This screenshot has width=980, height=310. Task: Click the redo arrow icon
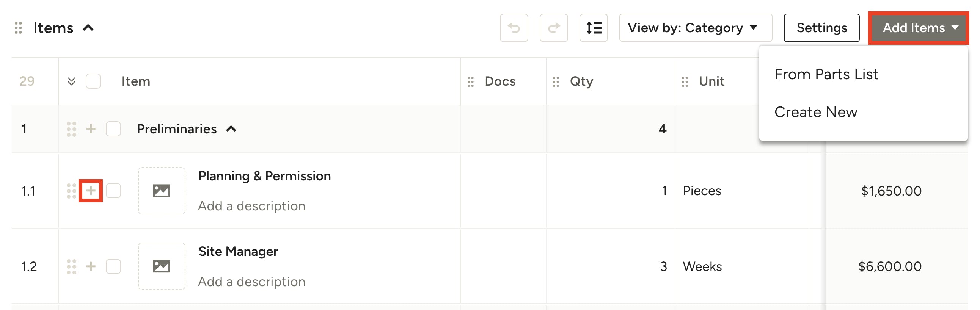(x=554, y=28)
